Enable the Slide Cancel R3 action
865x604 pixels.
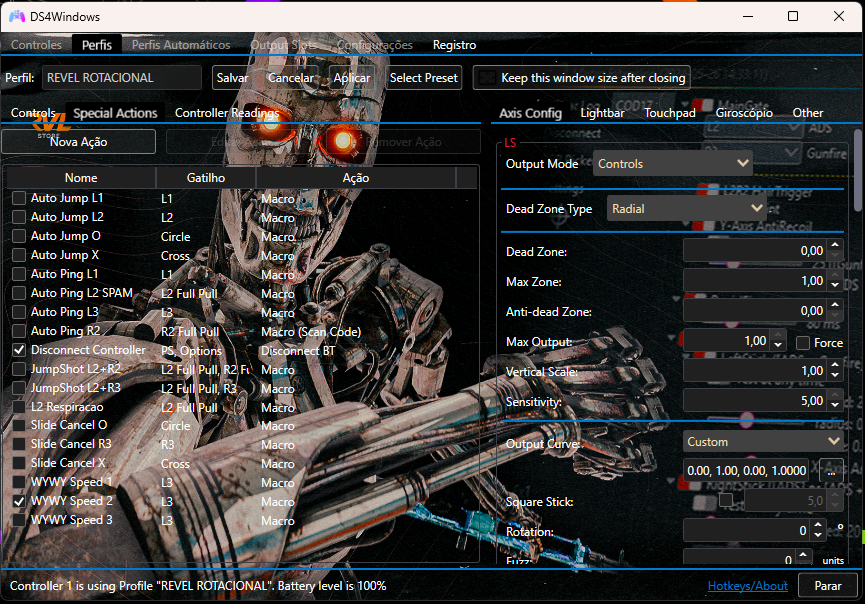click(19, 445)
